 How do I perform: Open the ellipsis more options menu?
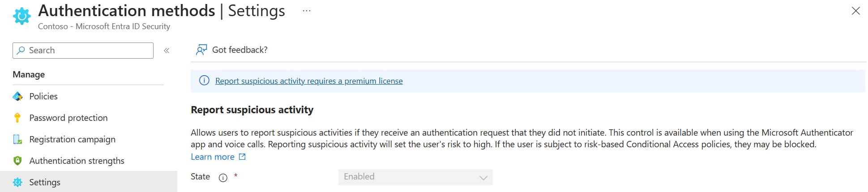click(x=306, y=11)
